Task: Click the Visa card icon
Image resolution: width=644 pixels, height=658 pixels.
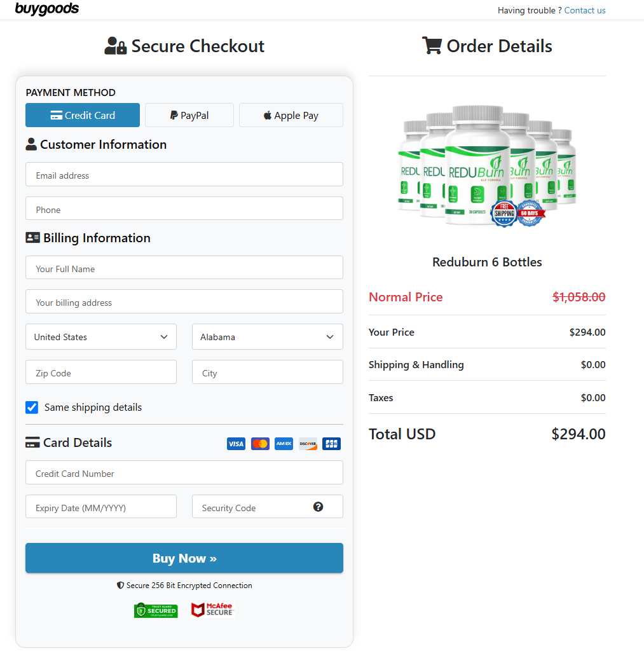Action: (x=236, y=444)
